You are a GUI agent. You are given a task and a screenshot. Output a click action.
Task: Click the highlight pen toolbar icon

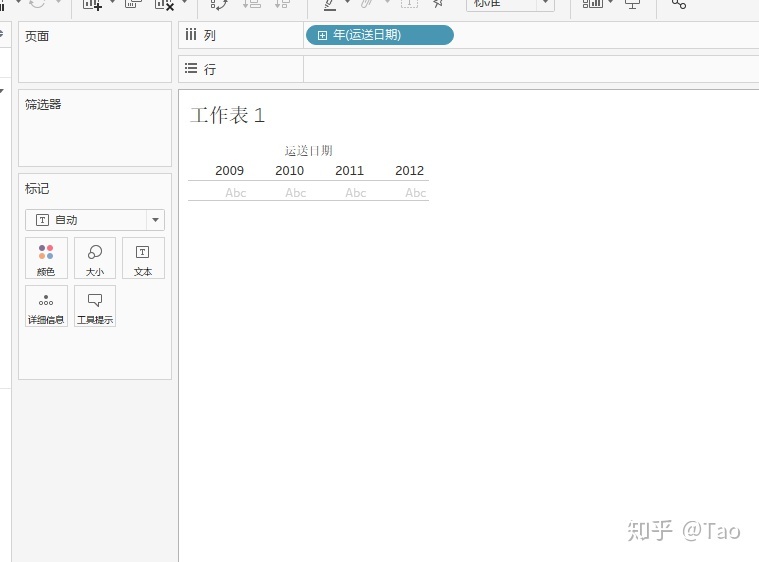click(x=330, y=4)
